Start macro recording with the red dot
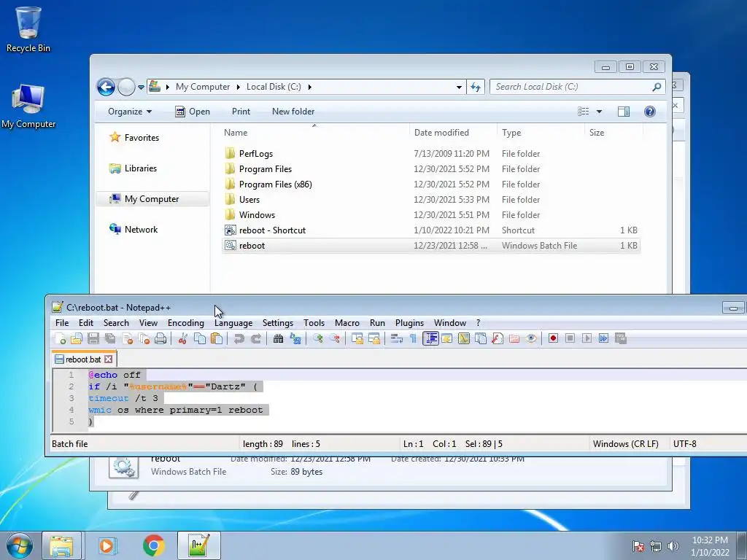The image size is (747, 560). pos(553,338)
